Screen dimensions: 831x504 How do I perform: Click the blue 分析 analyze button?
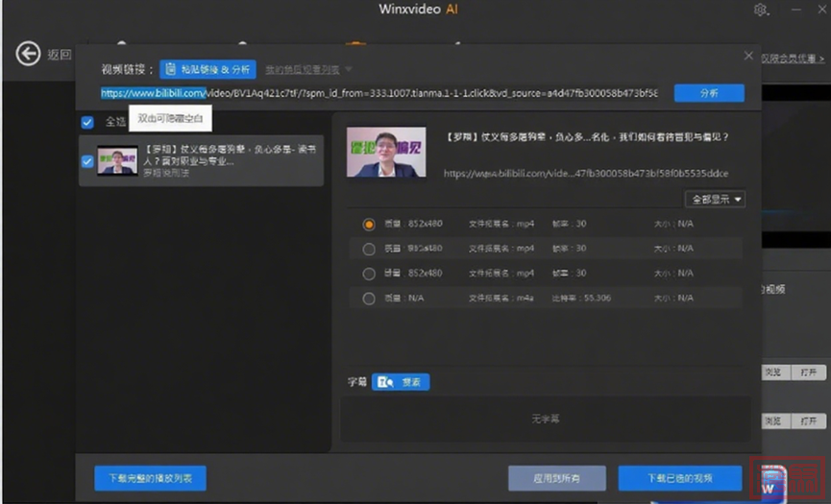[709, 93]
